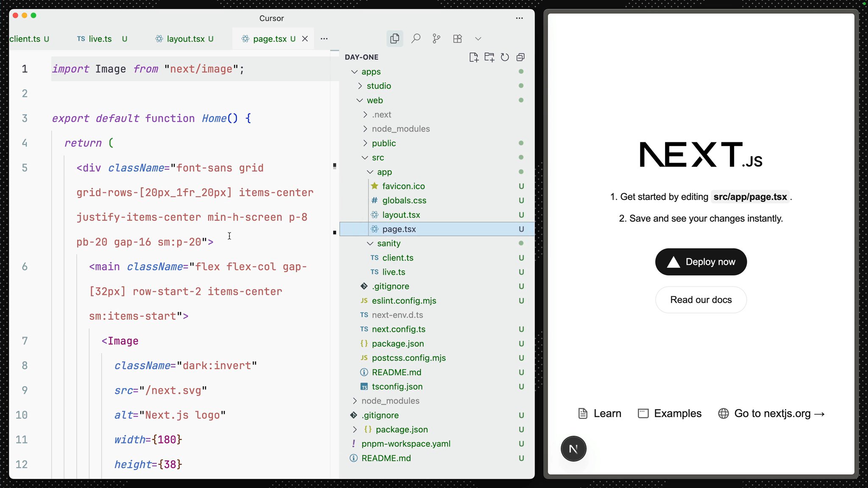Open package.json inside web folder
868x488 pixels.
click(x=437, y=344)
